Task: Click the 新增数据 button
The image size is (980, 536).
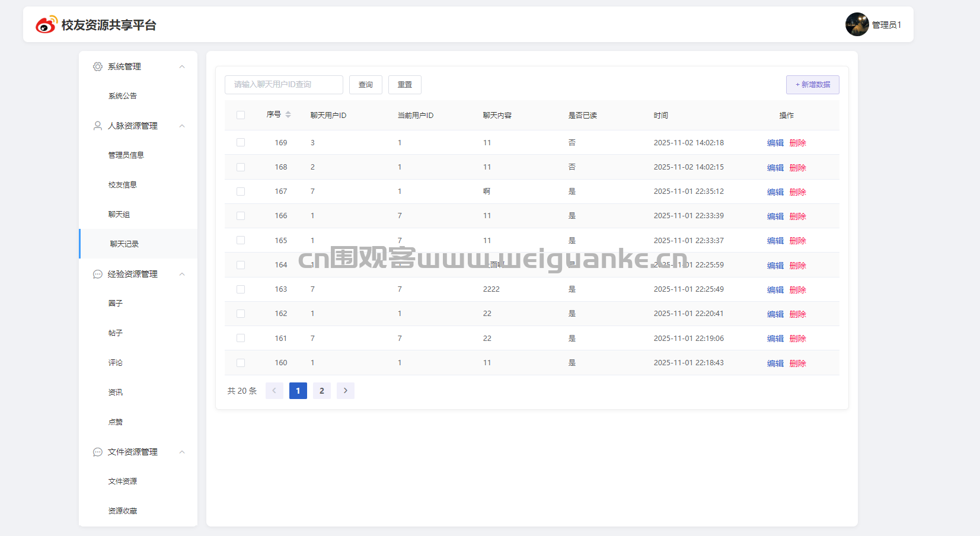Action: point(812,85)
